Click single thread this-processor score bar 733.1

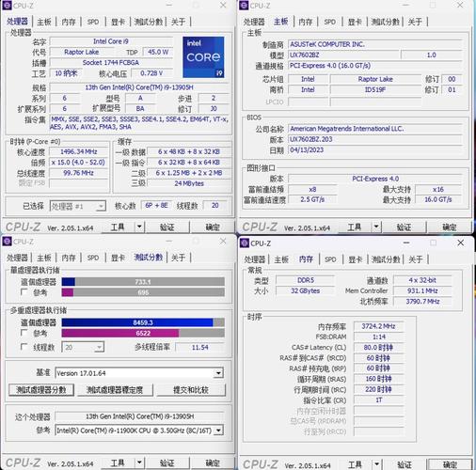pos(143,282)
